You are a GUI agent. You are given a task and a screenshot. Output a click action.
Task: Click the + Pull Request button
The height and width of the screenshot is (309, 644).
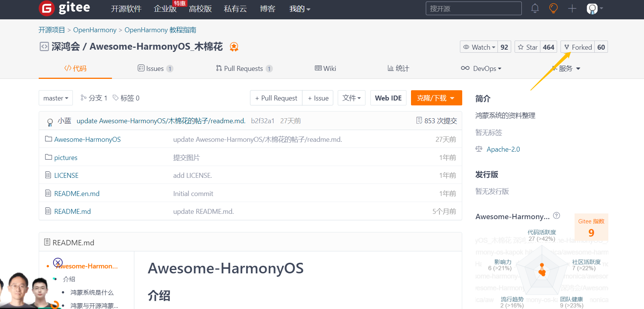tap(276, 98)
